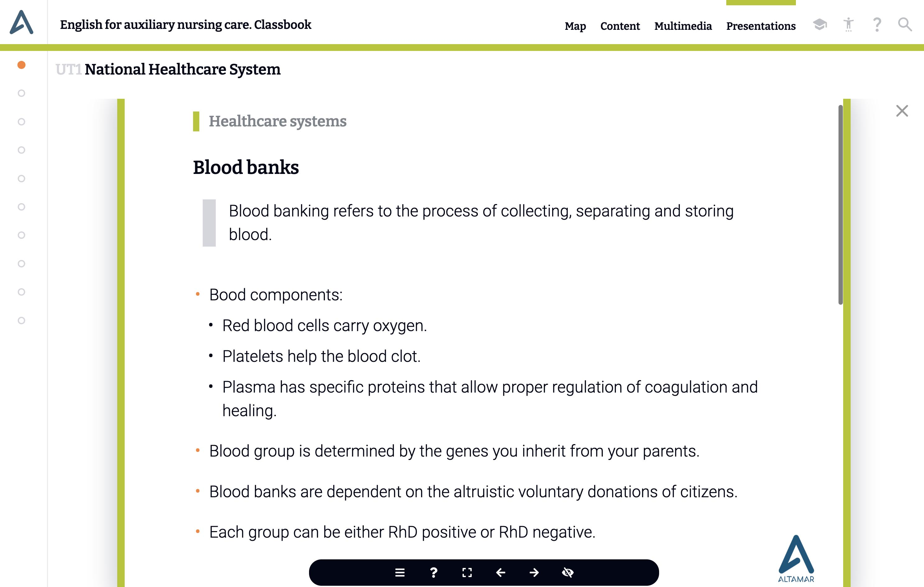The height and width of the screenshot is (587, 924).
Task: Open the search magnifier icon
Action: coord(905,25)
